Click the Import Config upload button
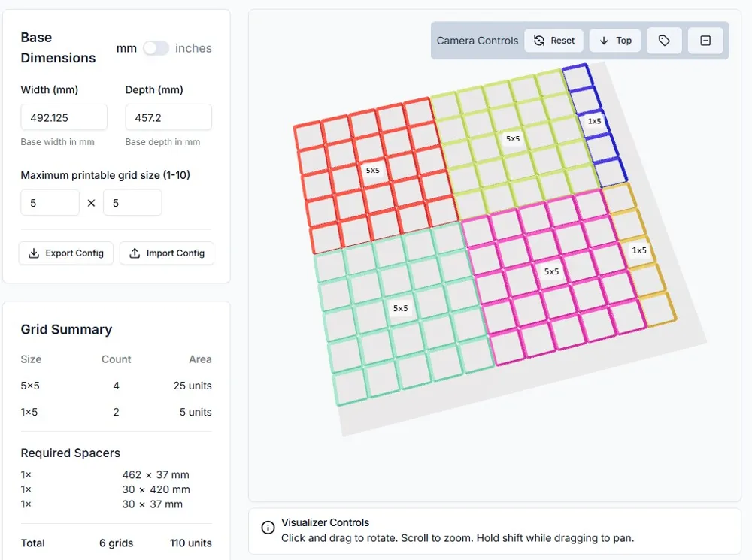Viewport: 752px width, 560px height. coord(167,253)
